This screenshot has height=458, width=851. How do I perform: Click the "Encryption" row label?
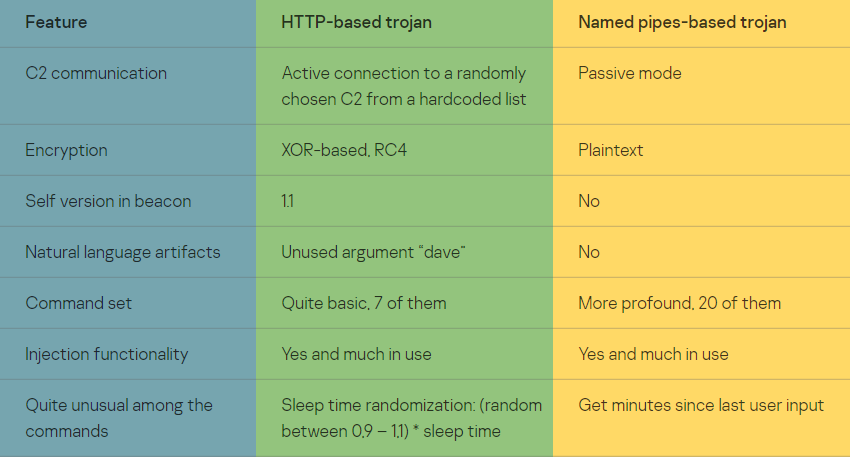(66, 150)
